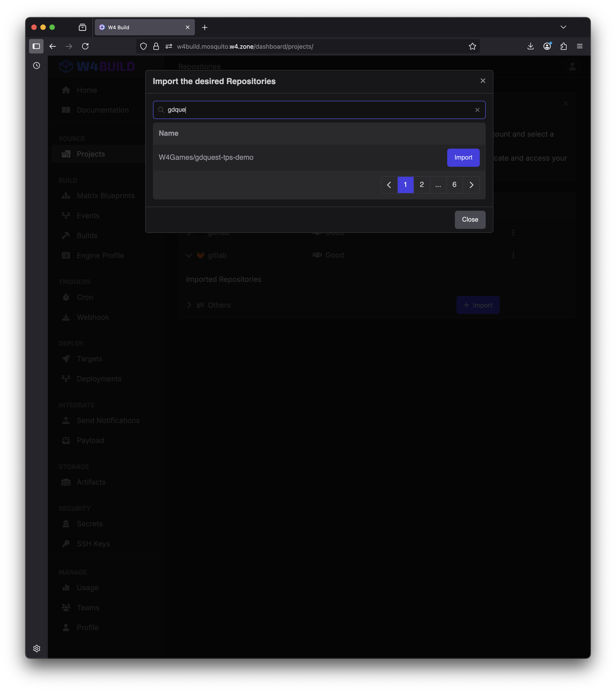Image resolution: width=616 pixels, height=692 pixels.
Task: Open a new browser tab
Action: pos(205,27)
